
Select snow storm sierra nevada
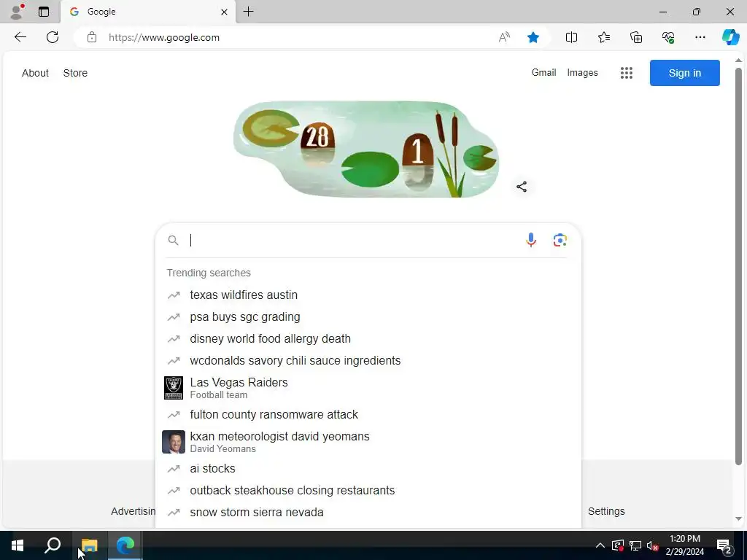coord(368,513)
